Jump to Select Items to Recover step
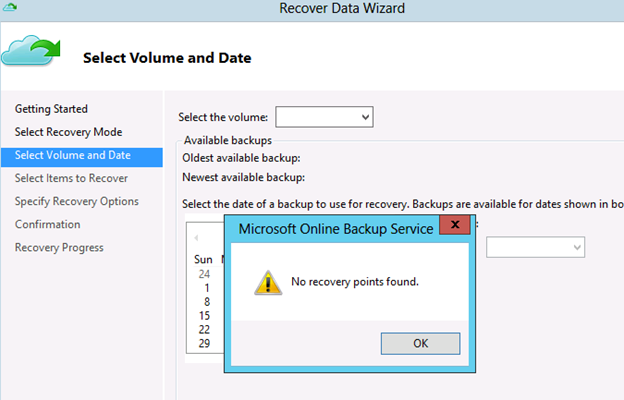624x400 pixels. 71,178
